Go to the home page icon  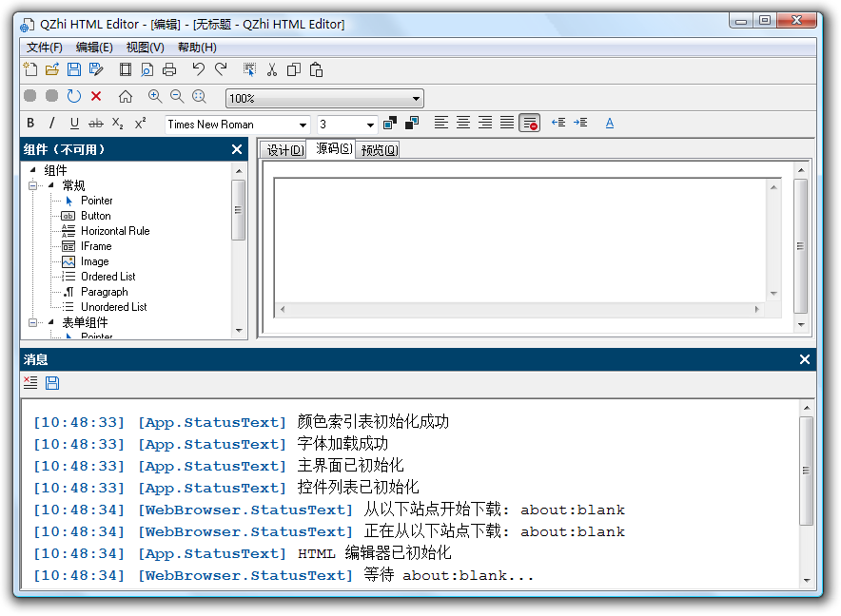pos(126,97)
